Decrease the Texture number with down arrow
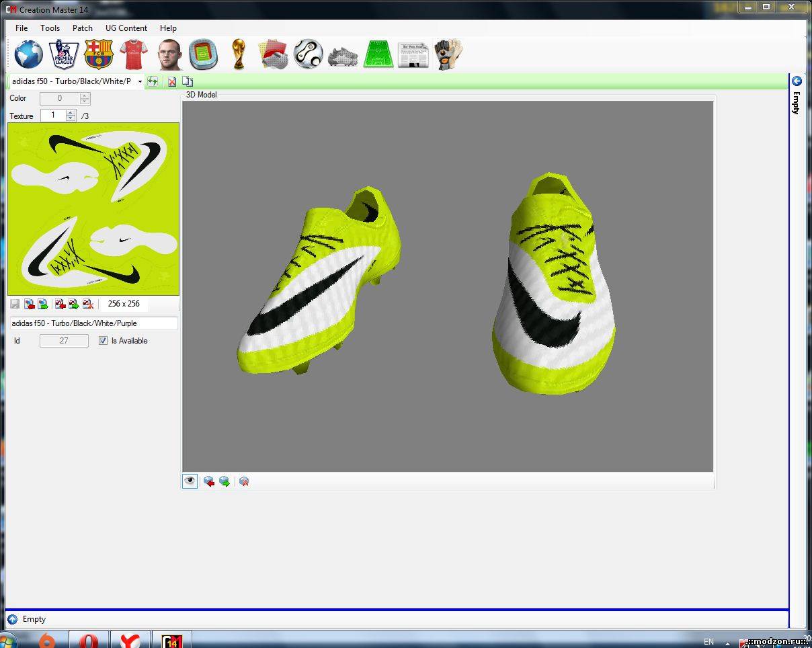This screenshot has width=812, height=648. tap(71, 119)
